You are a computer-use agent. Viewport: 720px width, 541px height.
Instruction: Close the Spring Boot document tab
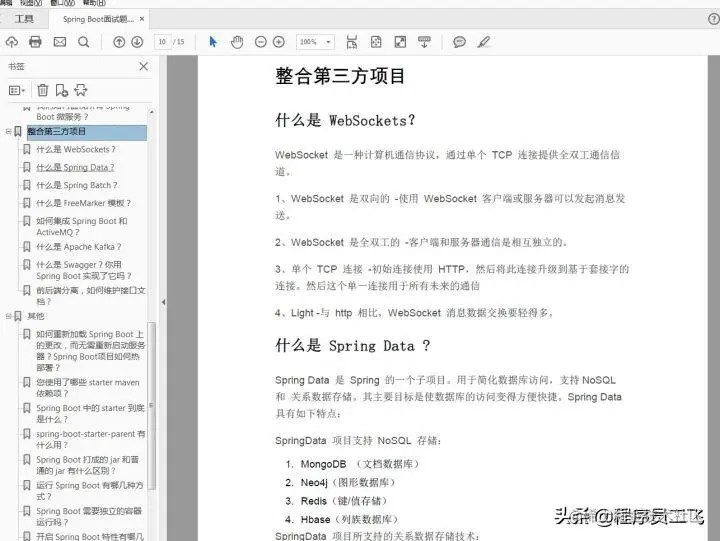pos(142,19)
